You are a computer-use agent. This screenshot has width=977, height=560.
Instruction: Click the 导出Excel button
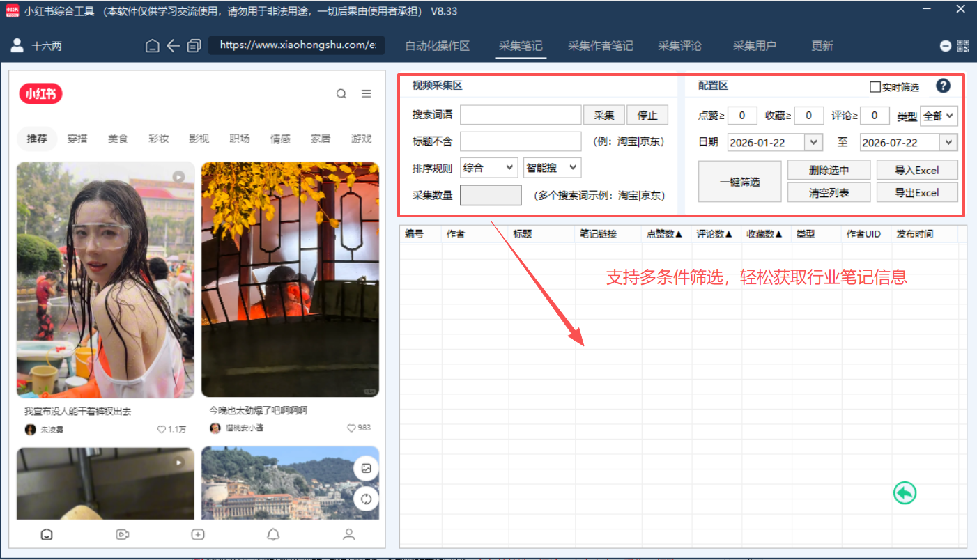pyautogui.click(x=917, y=193)
